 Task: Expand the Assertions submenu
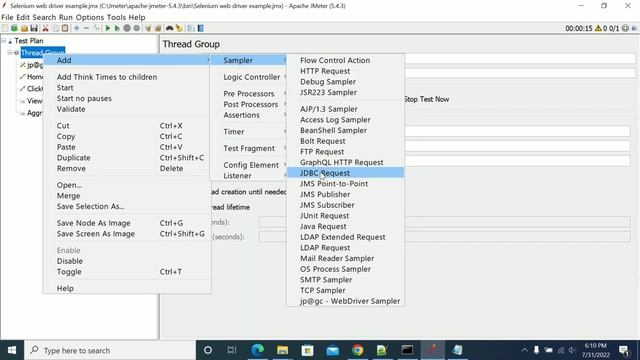click(248, 115)
